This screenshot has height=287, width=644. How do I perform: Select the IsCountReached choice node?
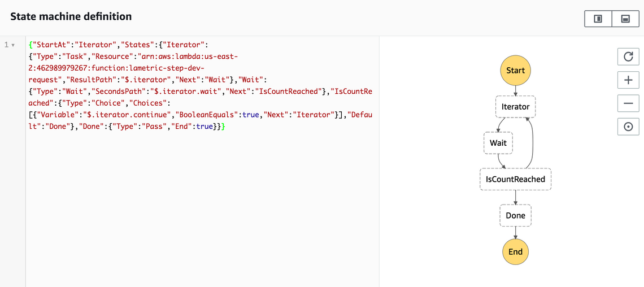(515, 179)
